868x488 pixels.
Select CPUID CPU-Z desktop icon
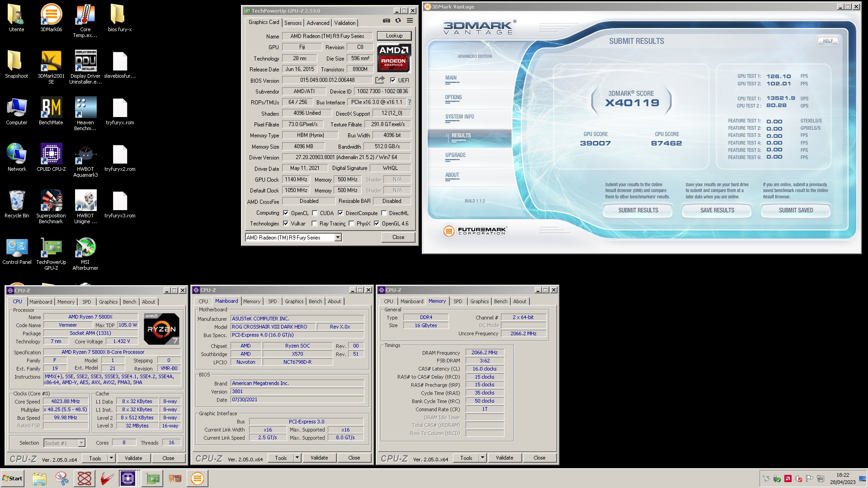pos(51,157)
